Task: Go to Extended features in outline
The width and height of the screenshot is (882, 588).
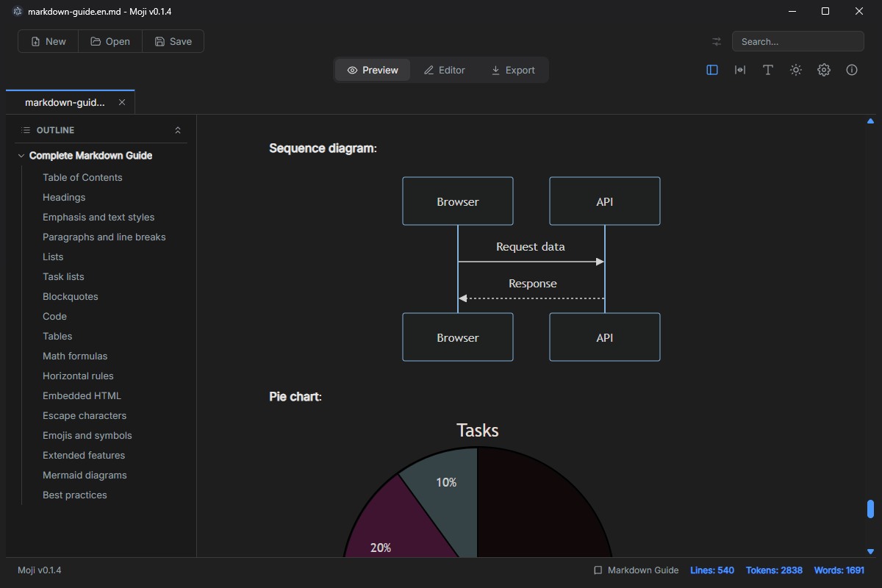Action: pos(84,455)
